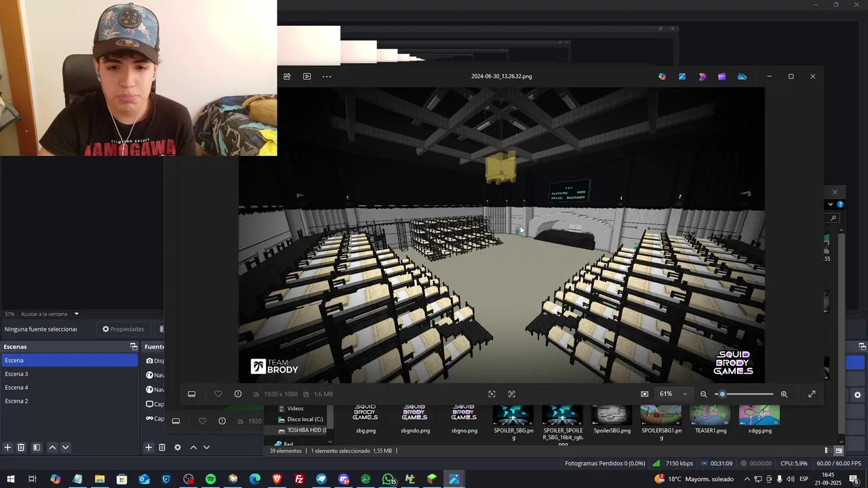Open the three-dots more menu in Photos

(327, 77)
